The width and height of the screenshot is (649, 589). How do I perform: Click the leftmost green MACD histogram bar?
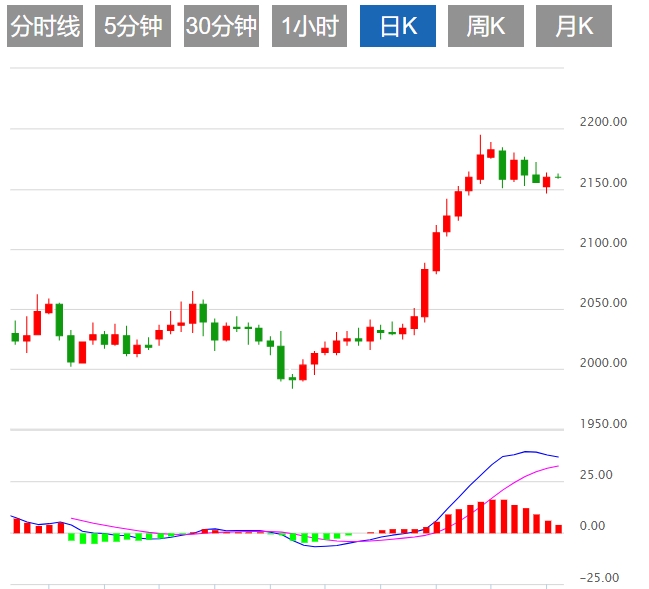[71, 537]
